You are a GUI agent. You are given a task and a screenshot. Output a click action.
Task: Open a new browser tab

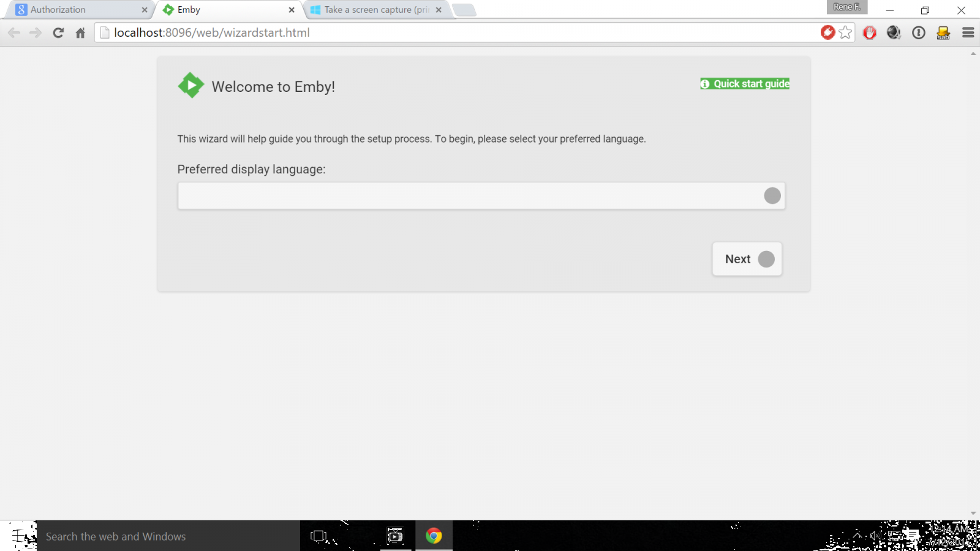coord(464,10)
